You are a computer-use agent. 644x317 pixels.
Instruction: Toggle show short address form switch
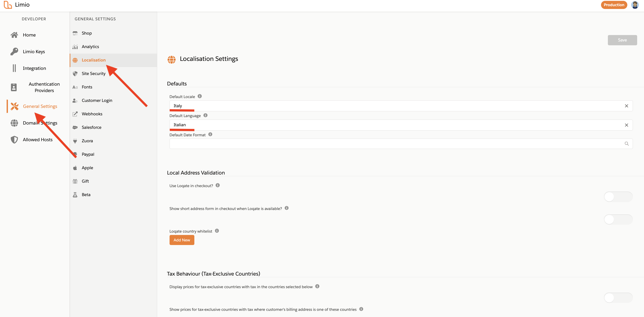click(x=618, y=220)
